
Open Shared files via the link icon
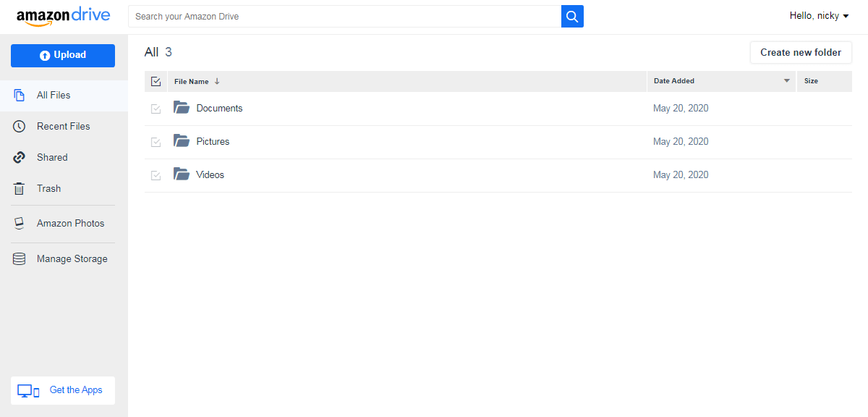(x=19, y=157)
